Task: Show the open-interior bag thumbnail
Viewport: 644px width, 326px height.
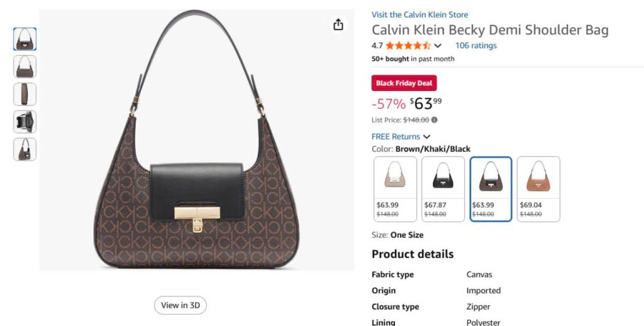Action: click(x=25, y=122)
